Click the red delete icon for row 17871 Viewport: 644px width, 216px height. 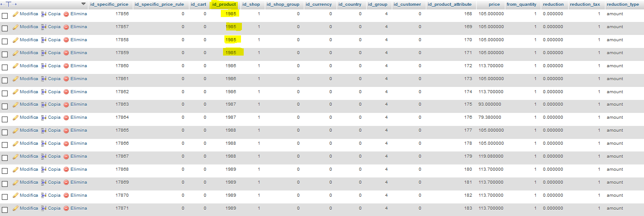(x=66, y=208)
